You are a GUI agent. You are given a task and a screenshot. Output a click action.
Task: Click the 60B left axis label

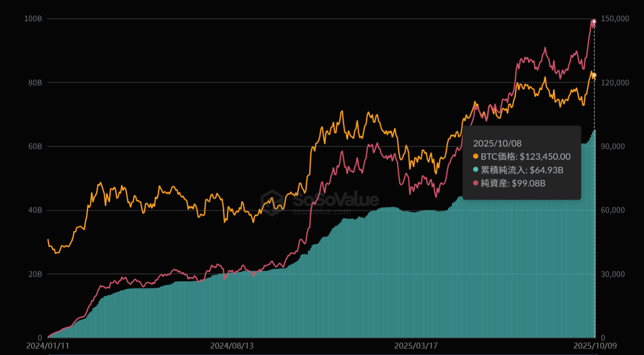pyautogui.click(x=35, y=146)
